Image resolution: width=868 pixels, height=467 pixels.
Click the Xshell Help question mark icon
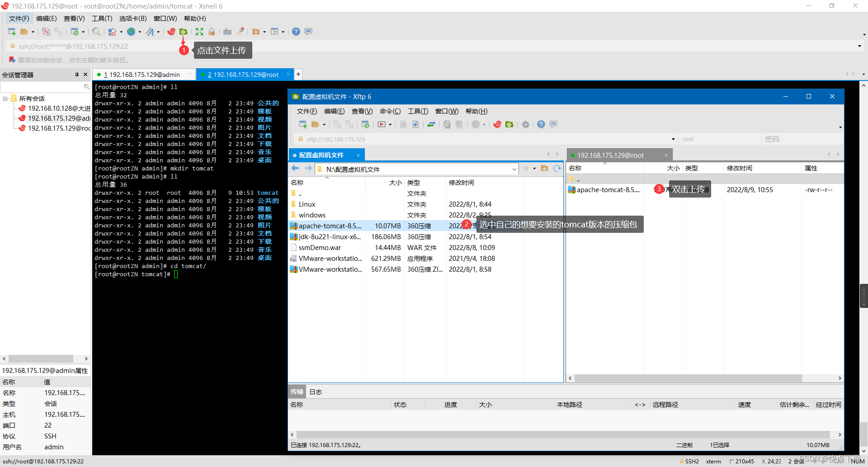coord(296,32)
